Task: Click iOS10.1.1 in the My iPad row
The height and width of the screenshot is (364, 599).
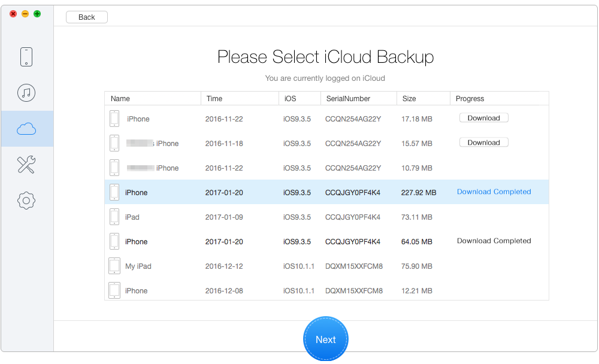Action: point(299,266)
